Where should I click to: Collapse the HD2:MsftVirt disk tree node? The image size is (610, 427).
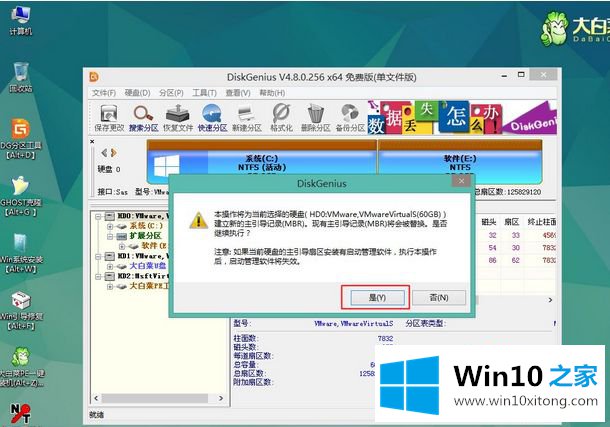tap(98, 276)
